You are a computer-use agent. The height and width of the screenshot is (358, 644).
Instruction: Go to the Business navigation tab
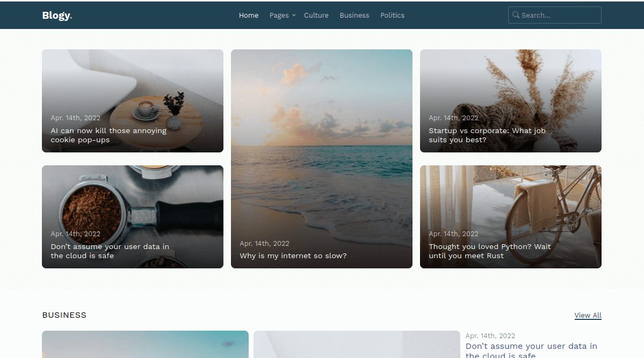point(354,15)
